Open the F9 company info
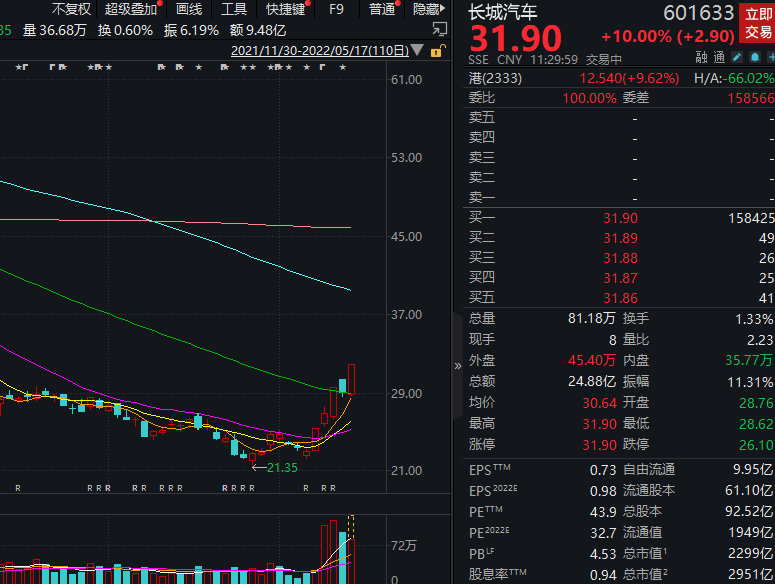This screenshot has height=584, width=775. 336,9
